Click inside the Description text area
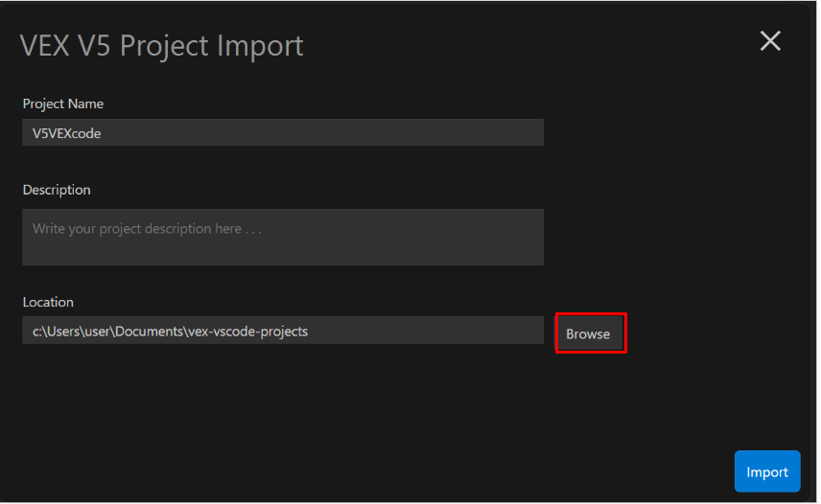This screenshot has height=504, width=821. click(x=283, y=237)
